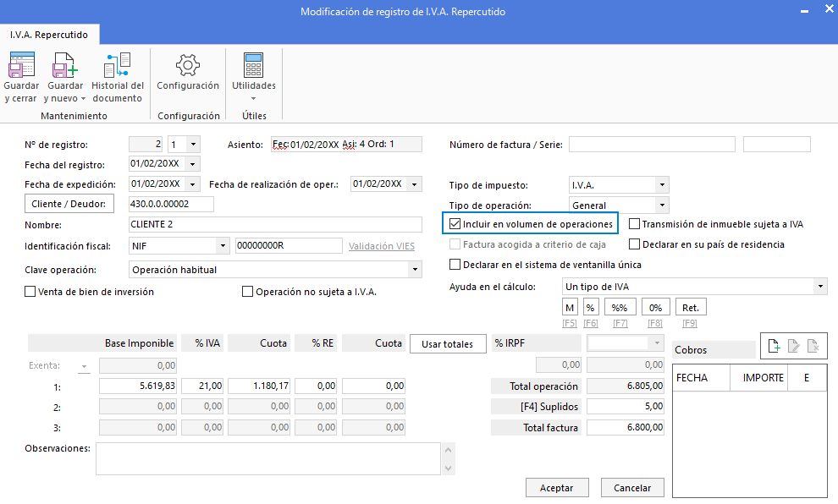Open Fecha de realización de oper. dropdown
The image size is (838, 504).
point(415,184)
